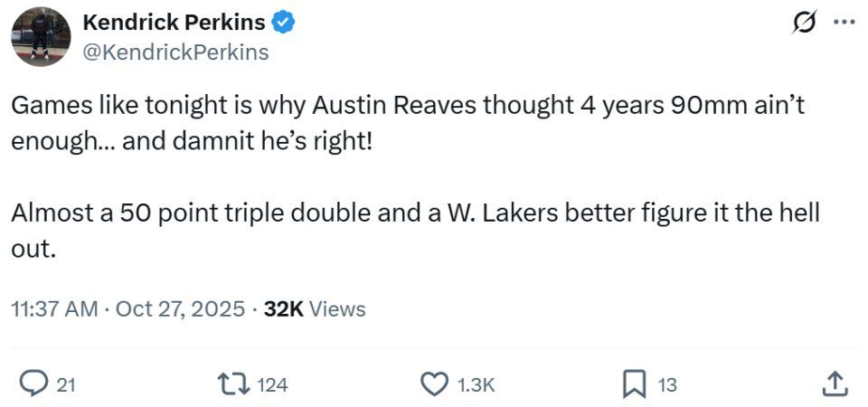Viewport: 868px width, 407px height.
Task: Click the repost arrows icon
Action: click(x=239, y=384)
